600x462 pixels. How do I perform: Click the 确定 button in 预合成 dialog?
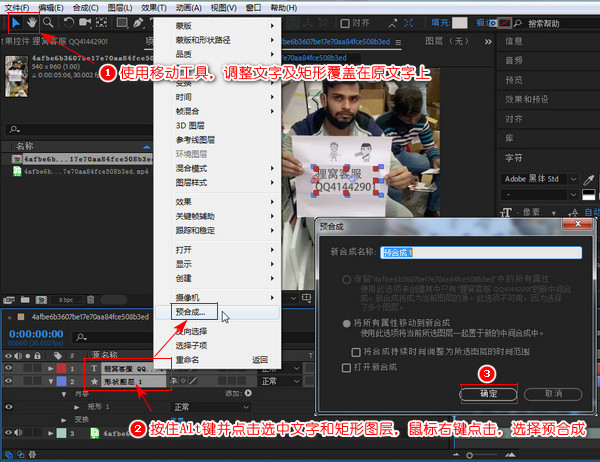(x=489, y=394)
